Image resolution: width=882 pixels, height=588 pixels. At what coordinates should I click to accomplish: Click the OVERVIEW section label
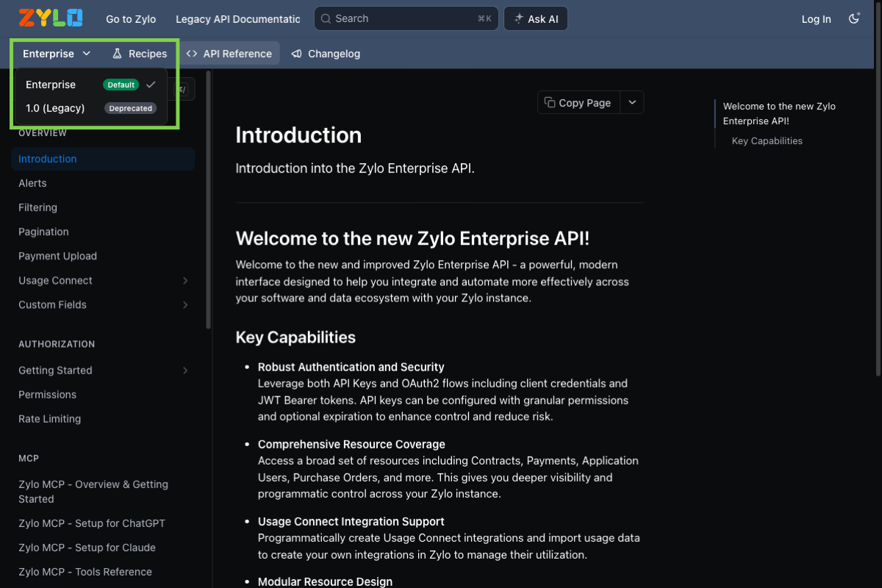(43, 133)
